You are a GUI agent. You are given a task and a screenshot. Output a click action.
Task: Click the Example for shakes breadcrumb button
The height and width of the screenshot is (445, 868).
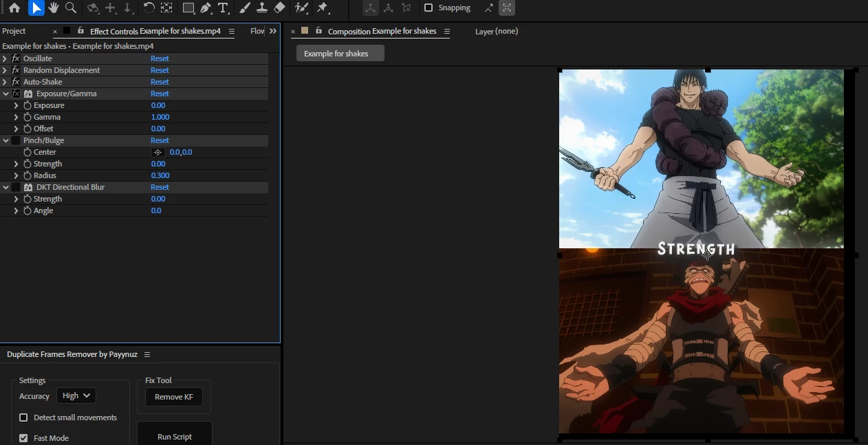pos(340,54)
